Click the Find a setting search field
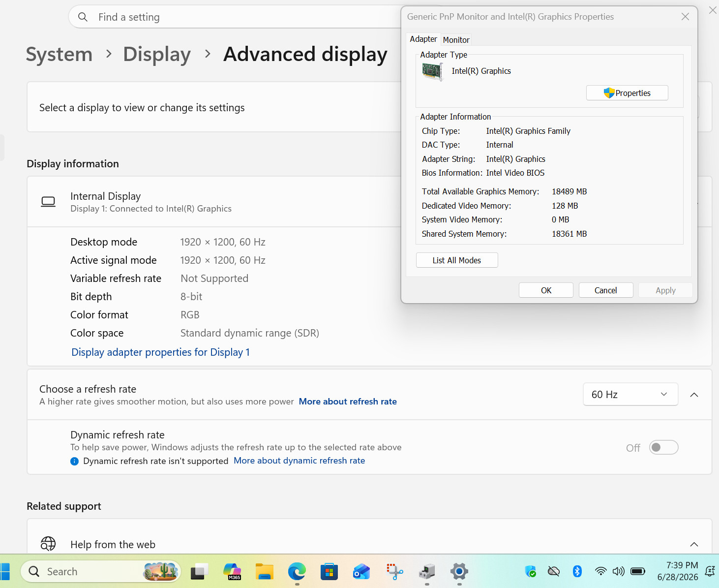This screenshot has width=719, height=588. pos(236,17)
